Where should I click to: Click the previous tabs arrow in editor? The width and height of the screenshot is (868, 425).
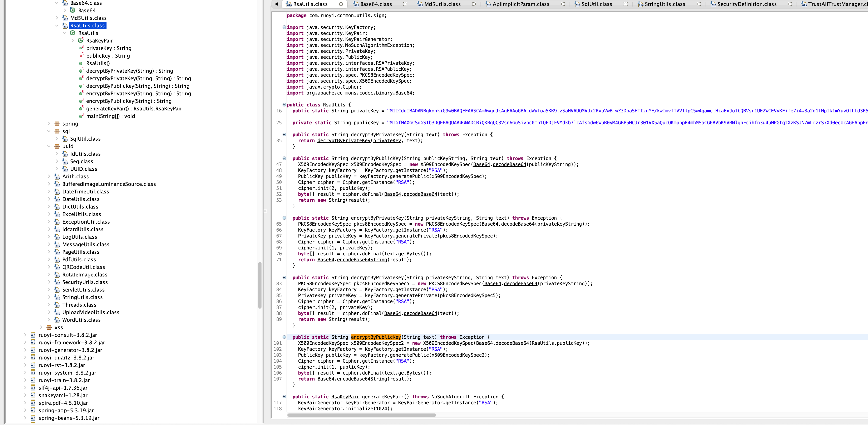point(276,4)
